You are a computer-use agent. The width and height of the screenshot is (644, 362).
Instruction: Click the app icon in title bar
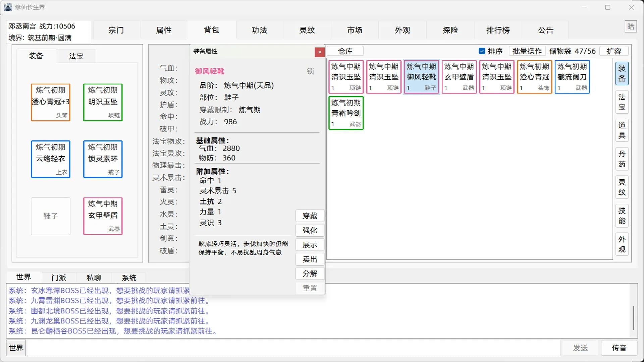pos(8,7)
